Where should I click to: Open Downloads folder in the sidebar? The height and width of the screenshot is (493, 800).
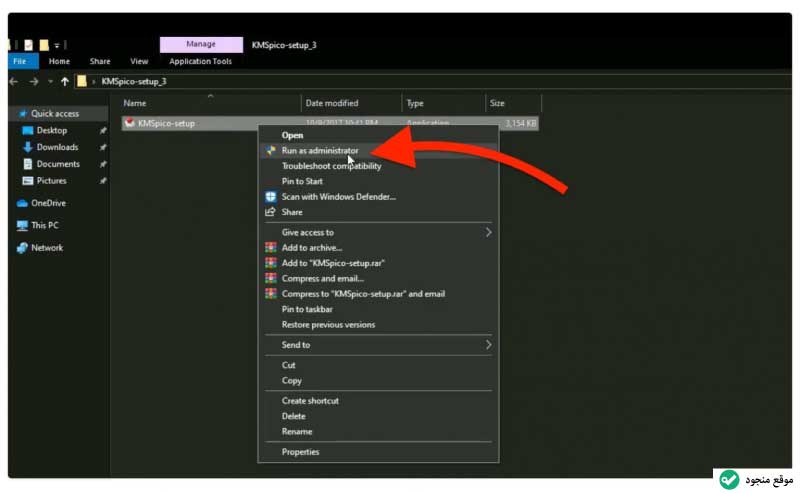57,147
